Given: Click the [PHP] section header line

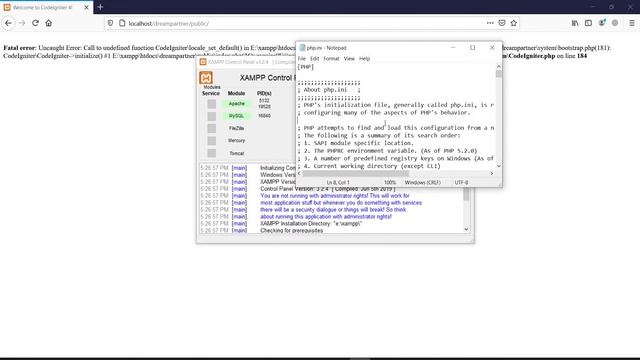Looking at the screenshot, I should pyautogui.click(x=306, y=67).
